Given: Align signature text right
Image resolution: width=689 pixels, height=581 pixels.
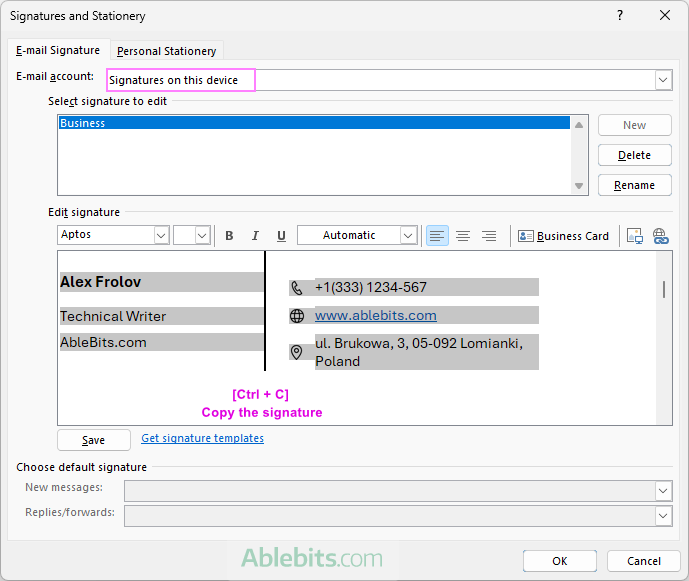Looking at the screenshot, I should 489,236.
